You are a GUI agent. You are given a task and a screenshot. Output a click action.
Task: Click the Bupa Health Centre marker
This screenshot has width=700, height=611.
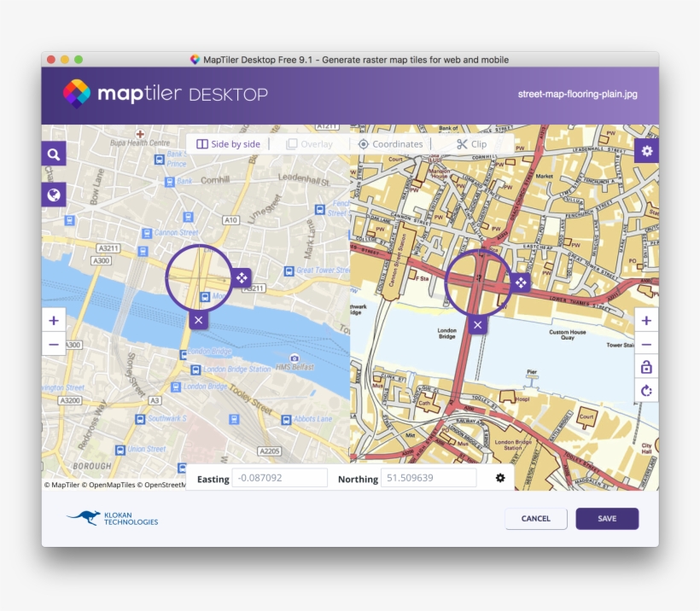point(140,134)
